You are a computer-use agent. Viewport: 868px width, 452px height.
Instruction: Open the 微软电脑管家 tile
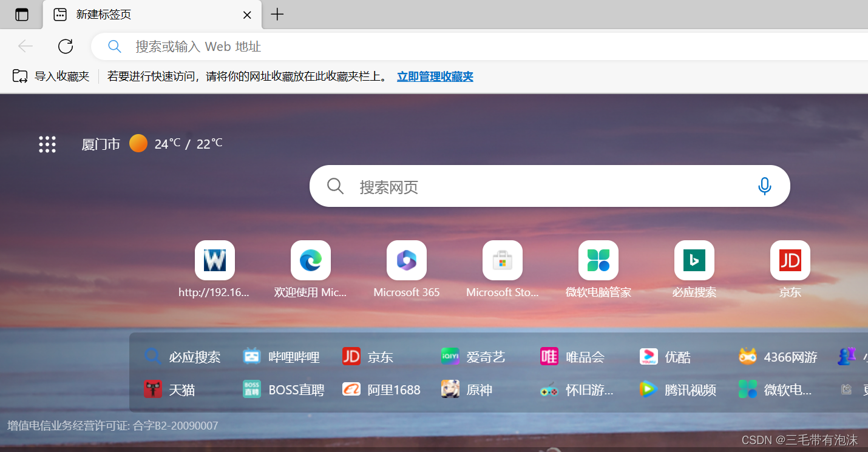pyautogui.click(x=598, y=270)
